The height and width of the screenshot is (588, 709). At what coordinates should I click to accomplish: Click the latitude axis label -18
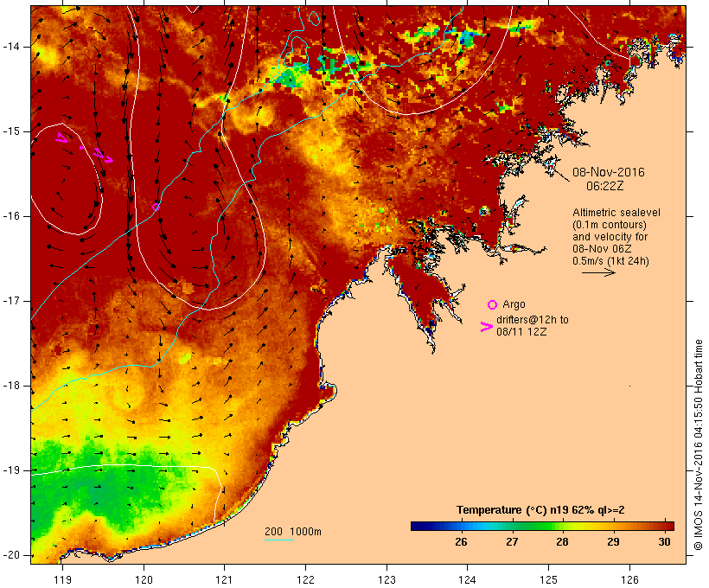coord(10,386)
